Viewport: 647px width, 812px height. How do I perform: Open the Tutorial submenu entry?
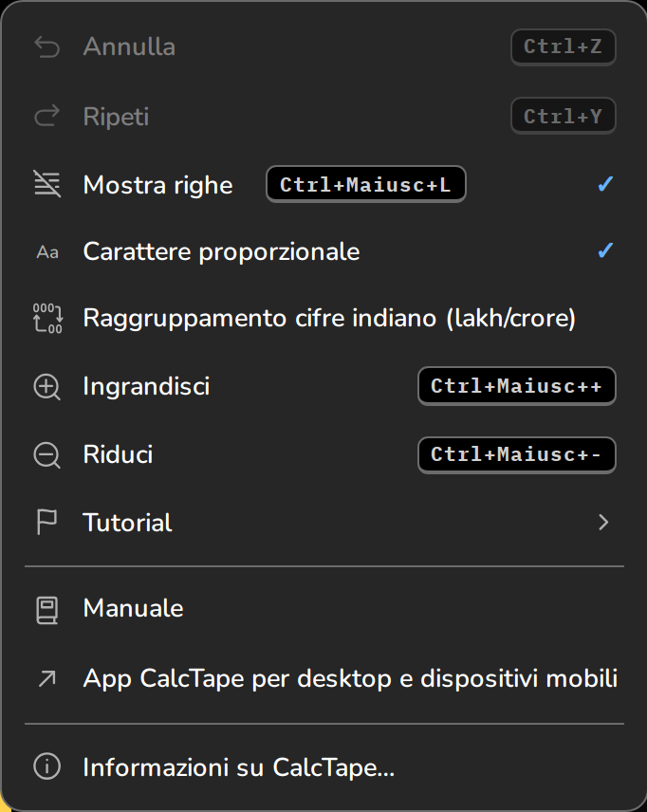(x=323, y=523)
